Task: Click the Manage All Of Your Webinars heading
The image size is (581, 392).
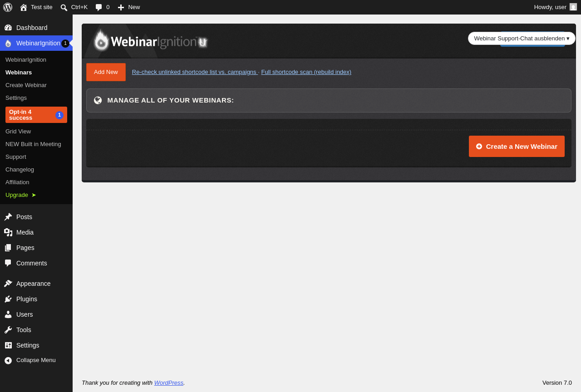Action: 171,100
